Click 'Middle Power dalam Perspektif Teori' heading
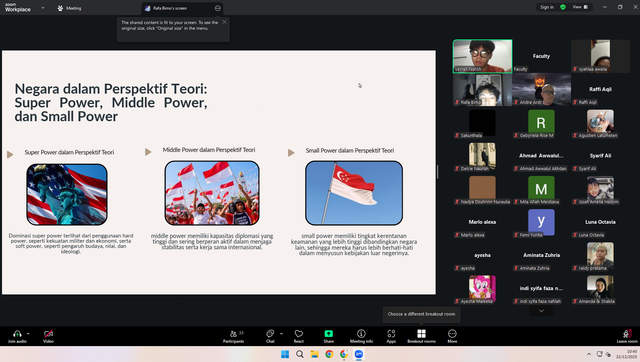Viewport: 640px width, 362px height. pyautogui.click(x=209, y=150)
